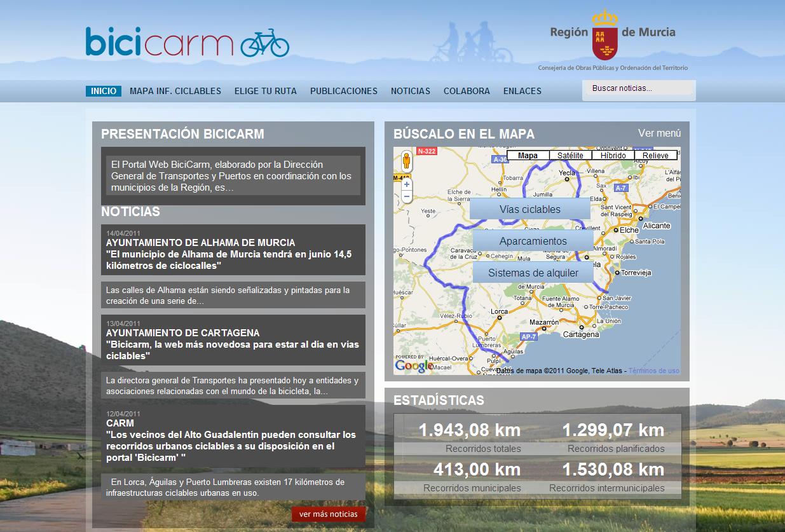Click the 1.530,08 km intermunicipal routes value
Screen dimensions: 785x532
(613, 470)
